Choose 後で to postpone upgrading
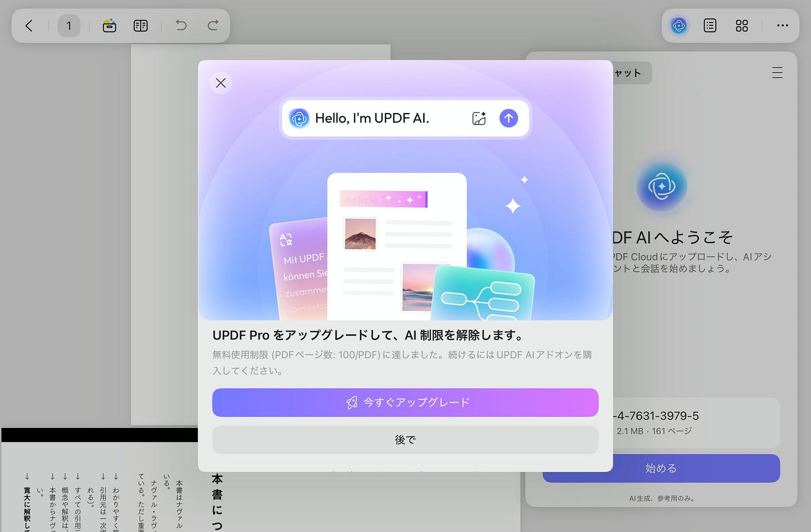Image resolution: width=811 pixels, height=532 pixels. pyautogui.click(x=405, y=440)
